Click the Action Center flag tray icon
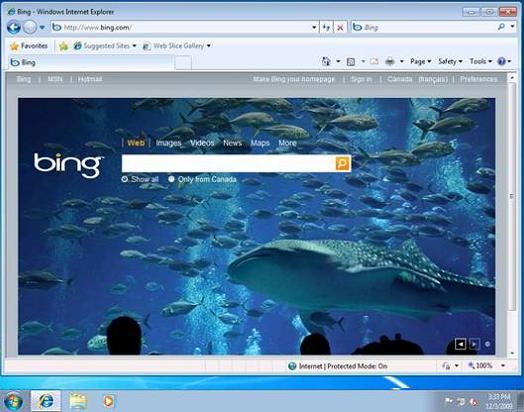Viewport: 524px width, 412px height. [449, 401]
